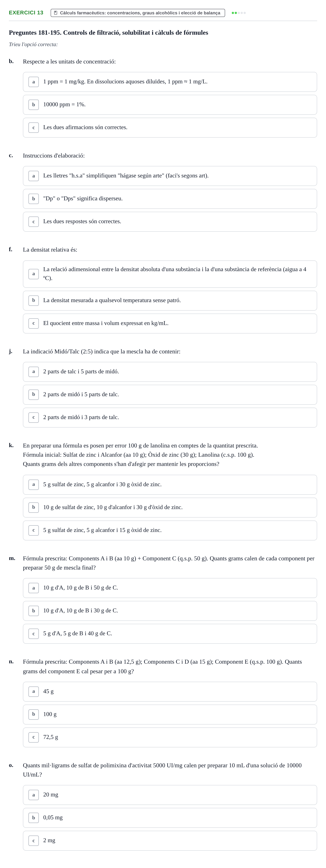The width and height of the screenshot is (326, 868).
Task: Click the EXERCICI 13 heading label
Action: pos(26,13)
